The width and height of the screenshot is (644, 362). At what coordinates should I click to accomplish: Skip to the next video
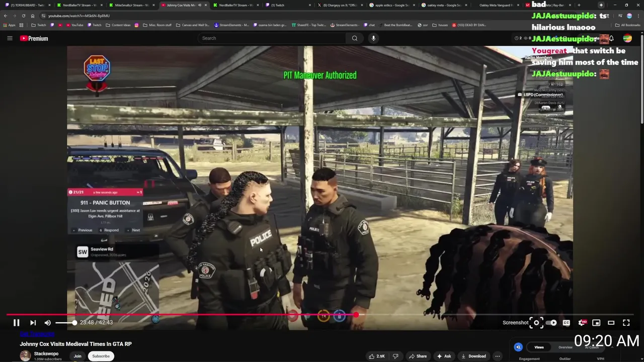coord(33,323)
